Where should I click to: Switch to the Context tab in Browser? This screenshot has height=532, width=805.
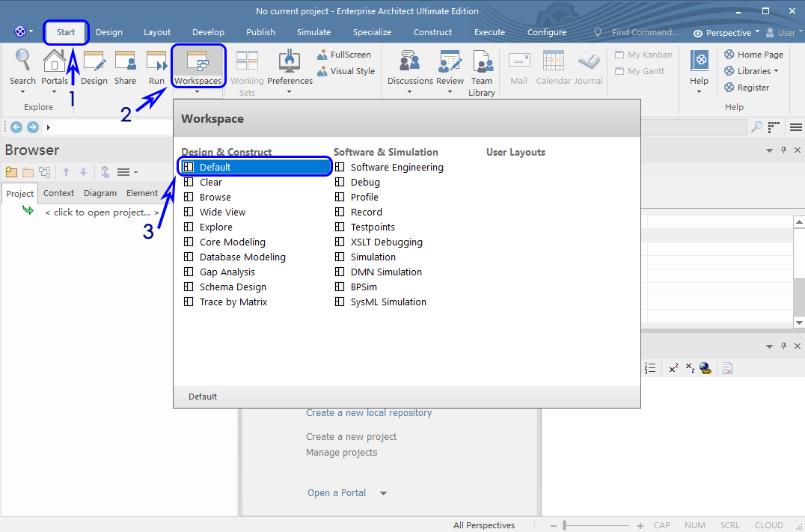tap(58, 192)
